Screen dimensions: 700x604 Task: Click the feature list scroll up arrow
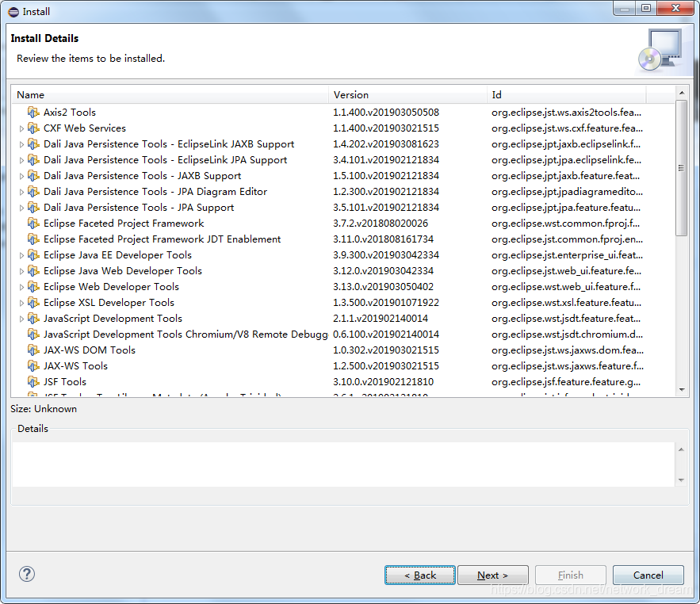tap(682, 93)
